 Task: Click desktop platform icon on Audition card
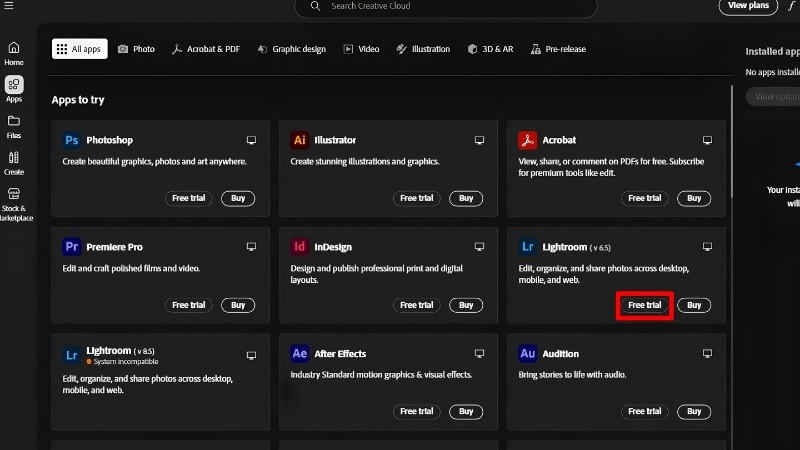pyautogui.click(x=707, y=354)
